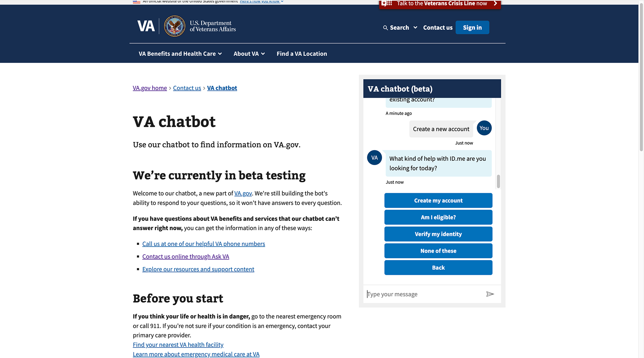
Task: Click 'What kind of help with ID.me' message
Action: click(x=438, y=163)
